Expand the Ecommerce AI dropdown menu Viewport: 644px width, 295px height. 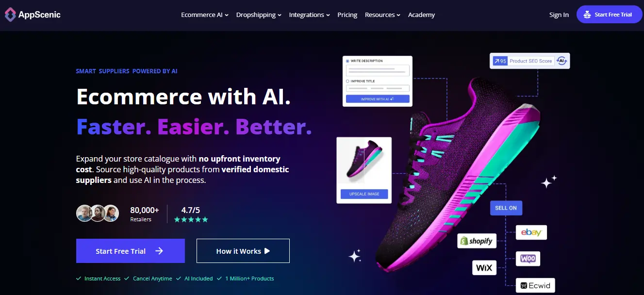tap(205, 15)
